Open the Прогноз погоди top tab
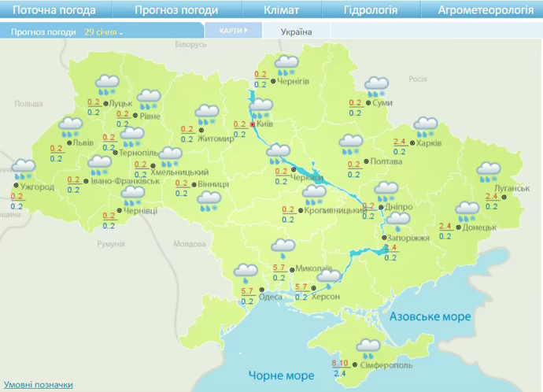The width and height of the screenshot is (543, 392). (x=176, y=10)
